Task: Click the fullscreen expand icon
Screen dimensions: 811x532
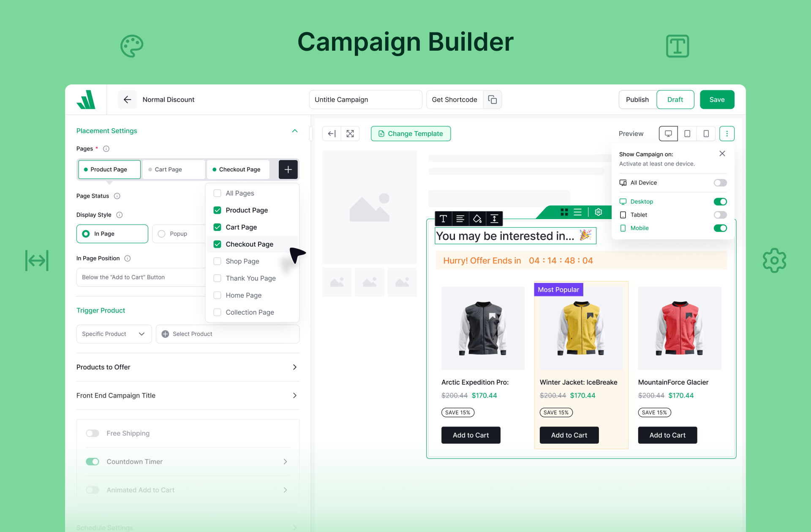Action: click(x=350, y=133)
